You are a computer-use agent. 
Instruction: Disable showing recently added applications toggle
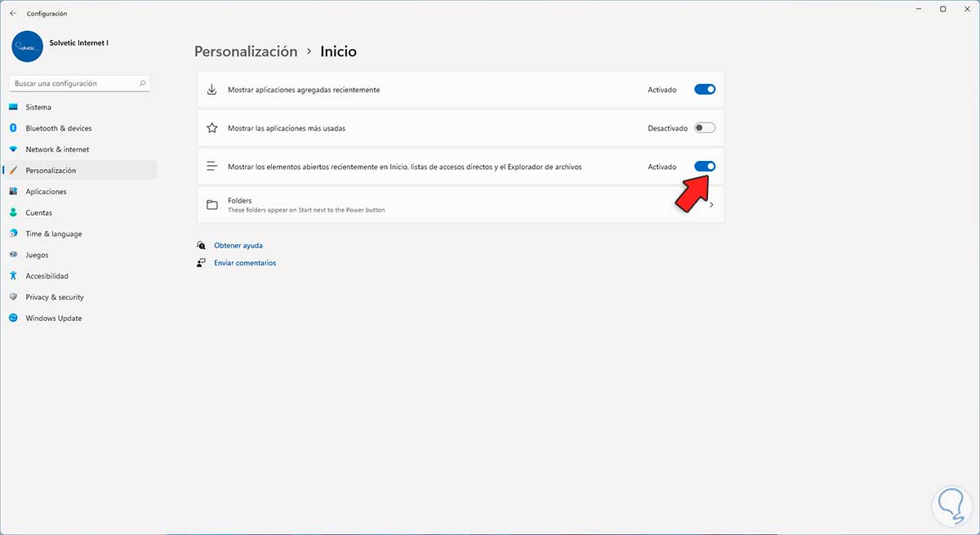[x=704, y=90]
